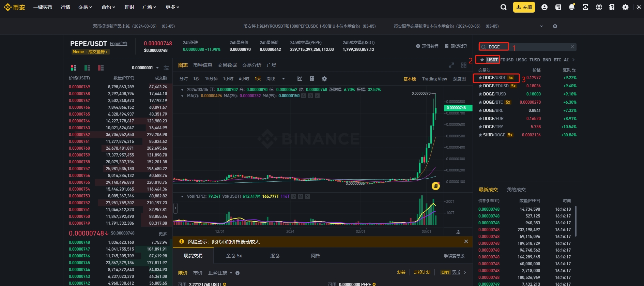
Task: Toggle favorite star for DOGE/BRL
Action: click(480, 110)
